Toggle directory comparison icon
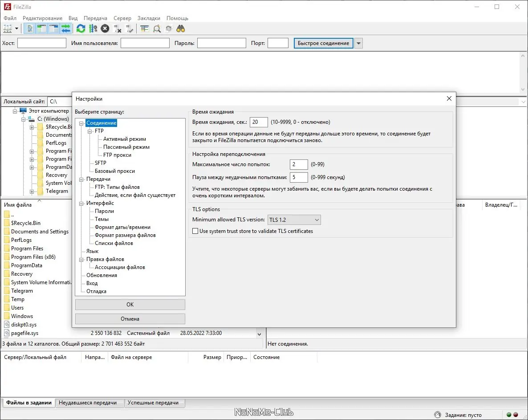This screenshot has height=420, width=528. click(157, 29)
